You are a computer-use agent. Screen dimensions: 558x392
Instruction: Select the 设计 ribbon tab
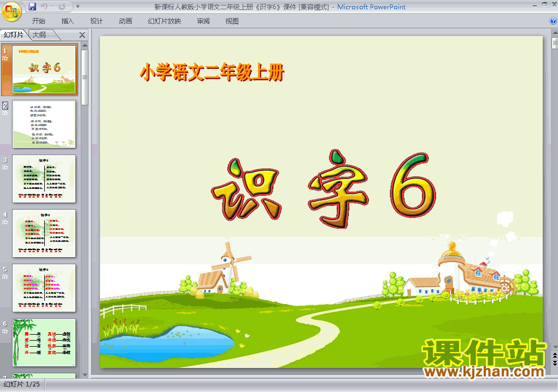coord(96,21)
